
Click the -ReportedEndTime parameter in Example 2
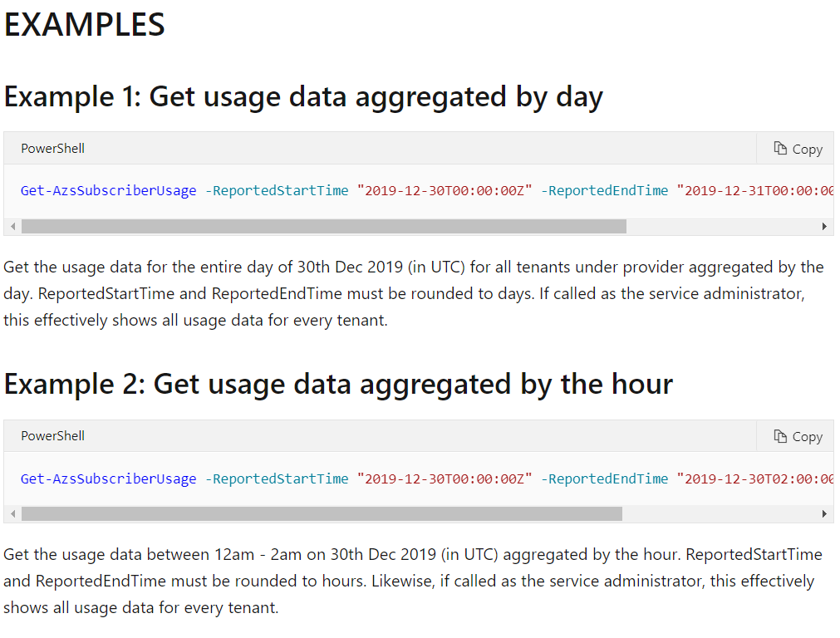pos(604,478)
